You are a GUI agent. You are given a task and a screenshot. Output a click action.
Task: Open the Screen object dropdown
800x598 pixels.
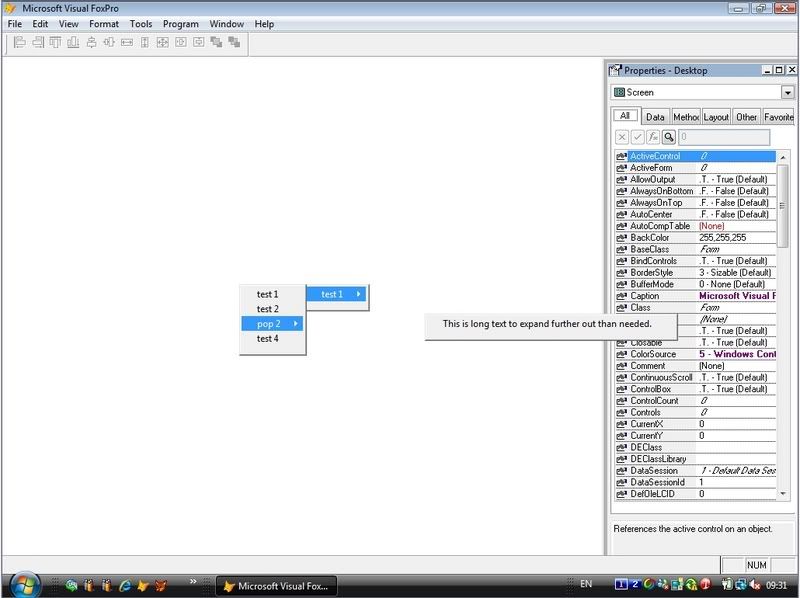tap(787, 92)
